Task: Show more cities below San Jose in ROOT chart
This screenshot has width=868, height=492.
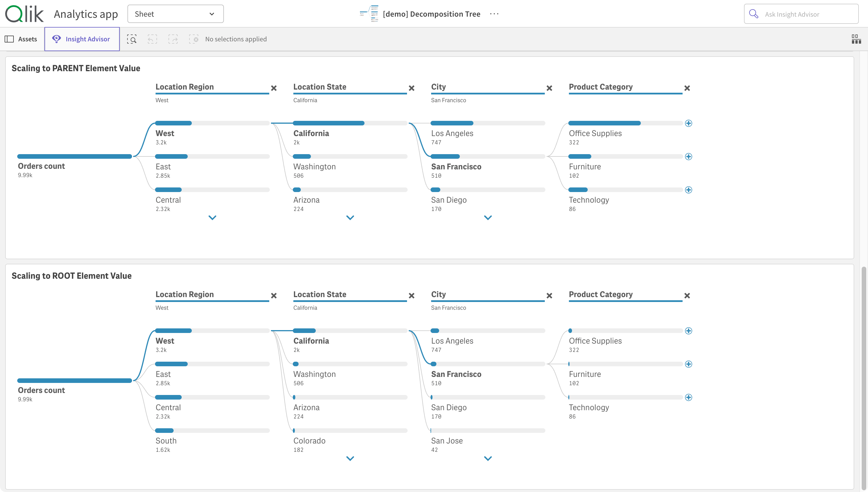Action: tap(488, 458)
